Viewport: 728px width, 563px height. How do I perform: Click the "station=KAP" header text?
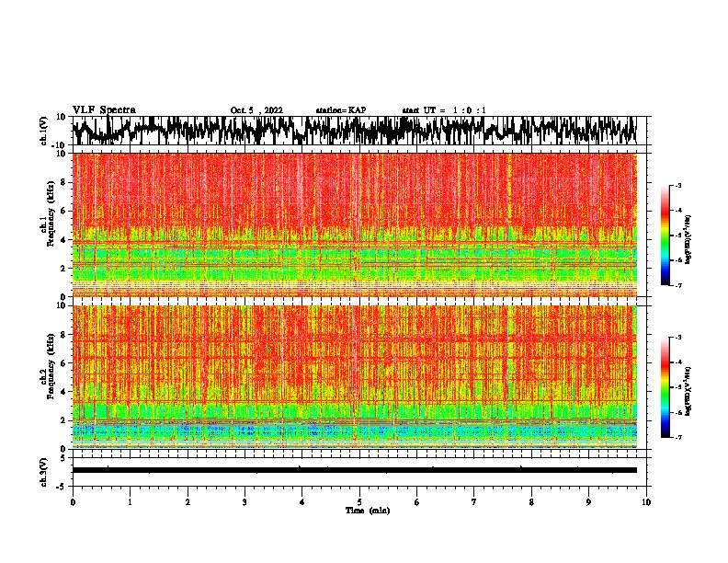coord(341,110)
